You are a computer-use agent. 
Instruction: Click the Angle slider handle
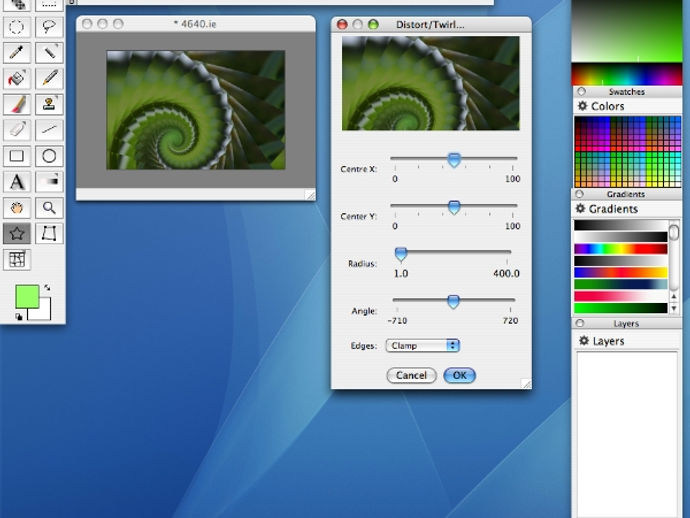coord(453,302)
